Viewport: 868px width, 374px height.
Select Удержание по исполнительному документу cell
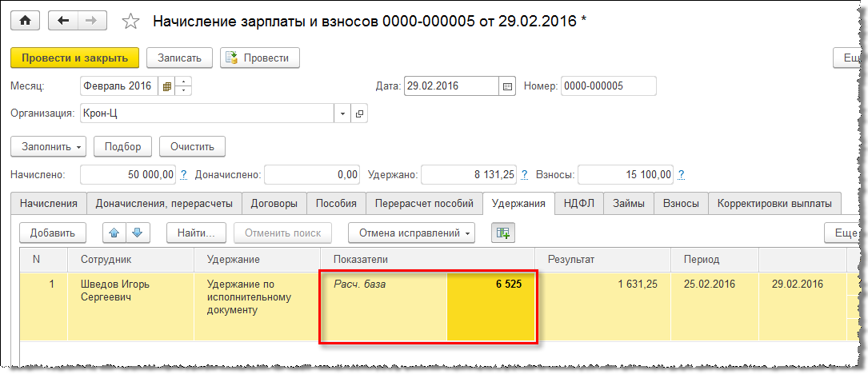point(257,307)
